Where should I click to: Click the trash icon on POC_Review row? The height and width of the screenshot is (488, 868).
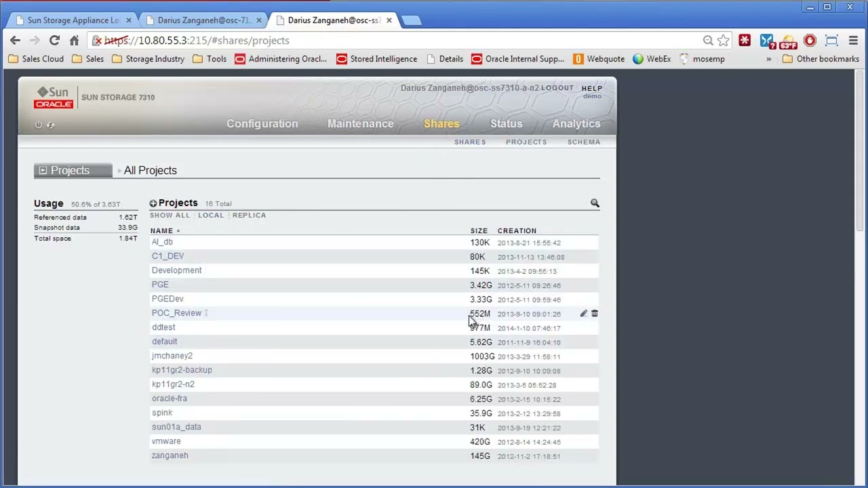coord(595,314)
